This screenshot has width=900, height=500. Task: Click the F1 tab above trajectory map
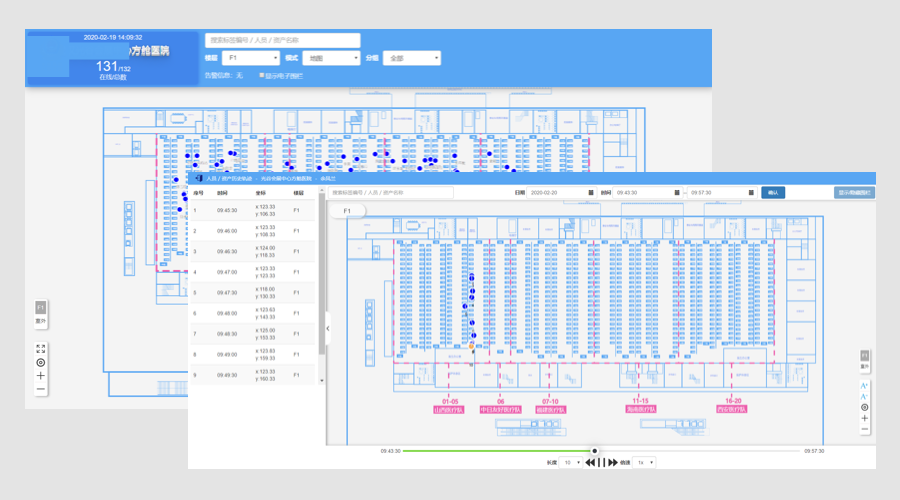(x=349, y=211)
